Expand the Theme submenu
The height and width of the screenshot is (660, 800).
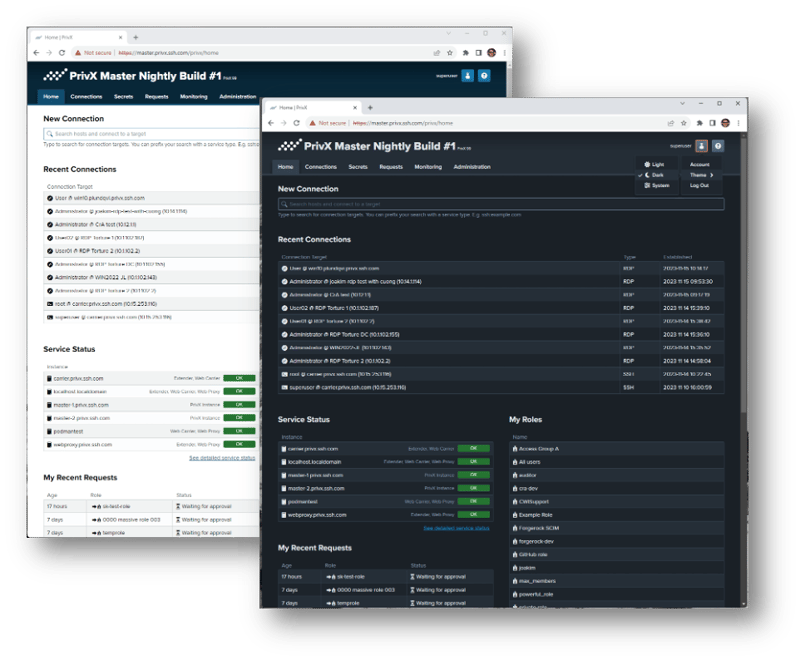point(700,175)
